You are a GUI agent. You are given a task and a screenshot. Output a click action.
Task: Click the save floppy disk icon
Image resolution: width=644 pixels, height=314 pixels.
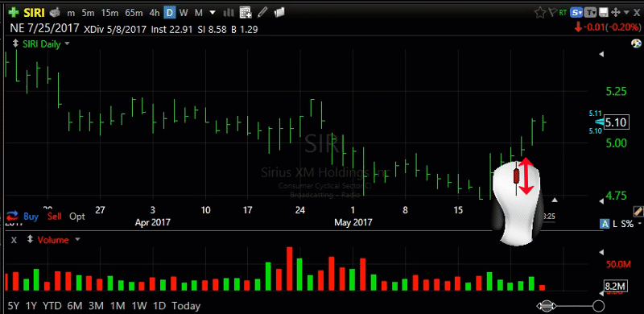(603, 13)
